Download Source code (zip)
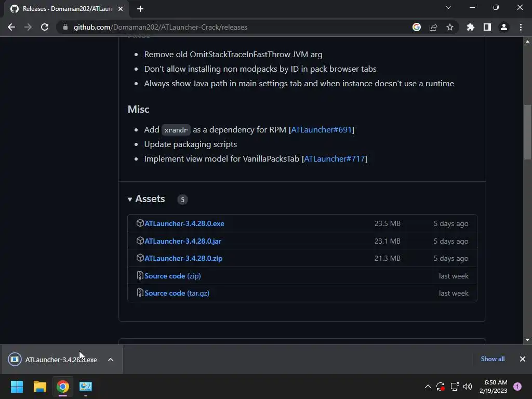 (x=172, y=276)
